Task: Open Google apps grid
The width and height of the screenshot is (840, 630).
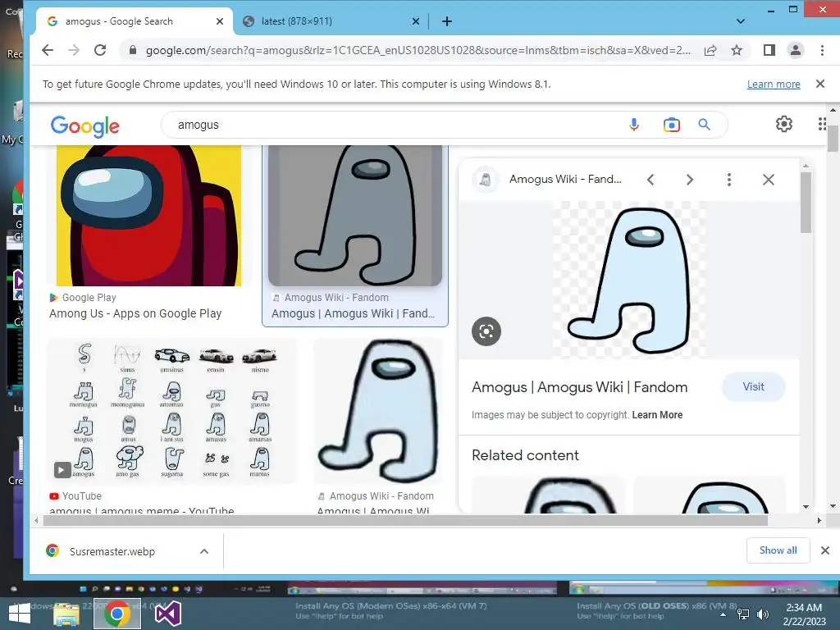Action: click(822, 125)
